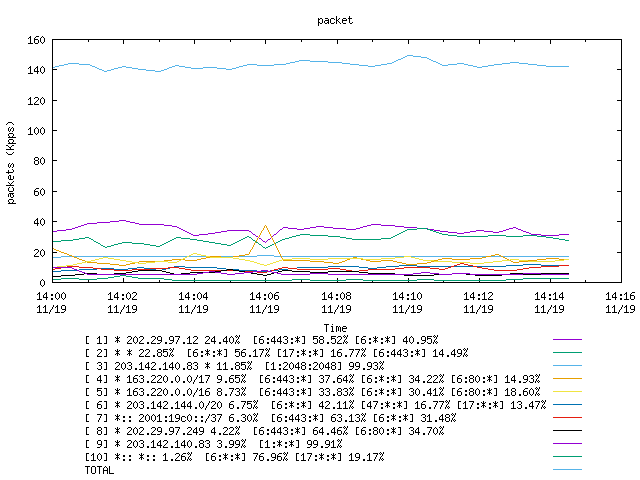Click the 14:08 11/19 time tick label
The image size is (640, 480).
(336, 302)
